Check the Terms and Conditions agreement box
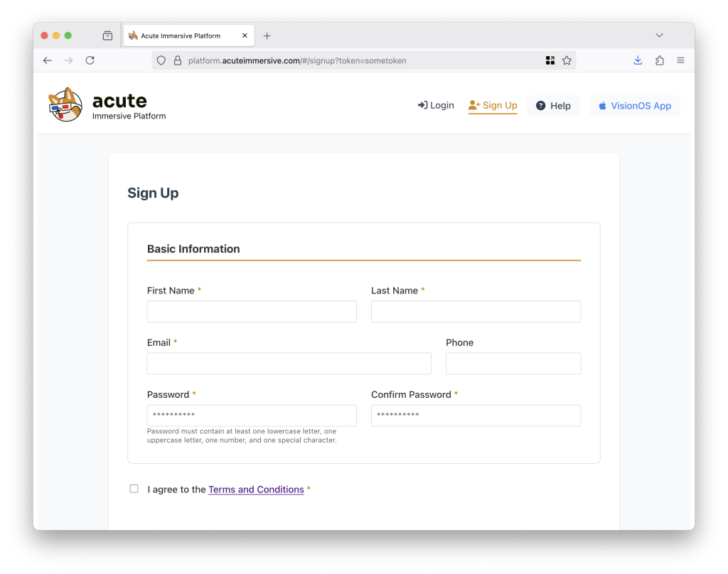 tap(134, 489)
